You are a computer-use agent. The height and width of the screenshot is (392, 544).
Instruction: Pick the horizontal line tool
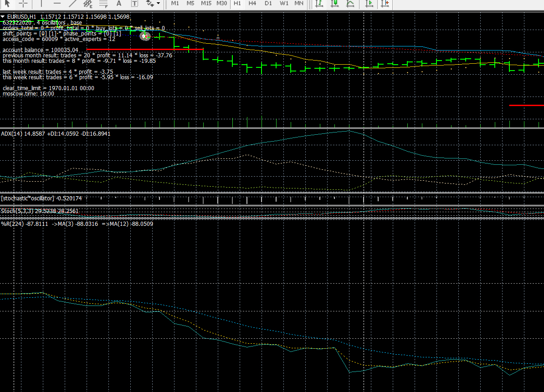point(57,3)
